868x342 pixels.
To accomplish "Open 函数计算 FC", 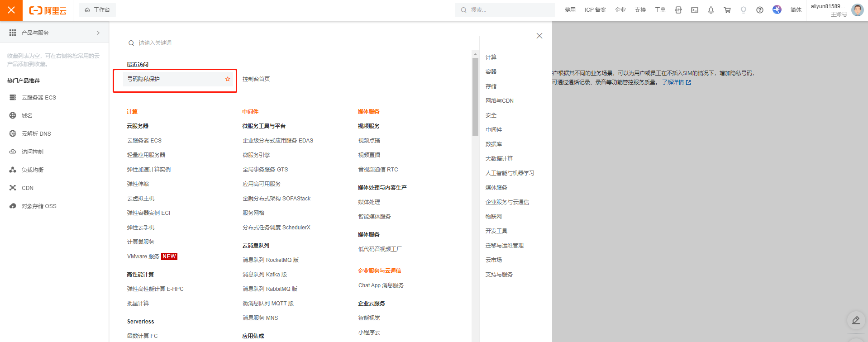I will click(x=143, y=336).
